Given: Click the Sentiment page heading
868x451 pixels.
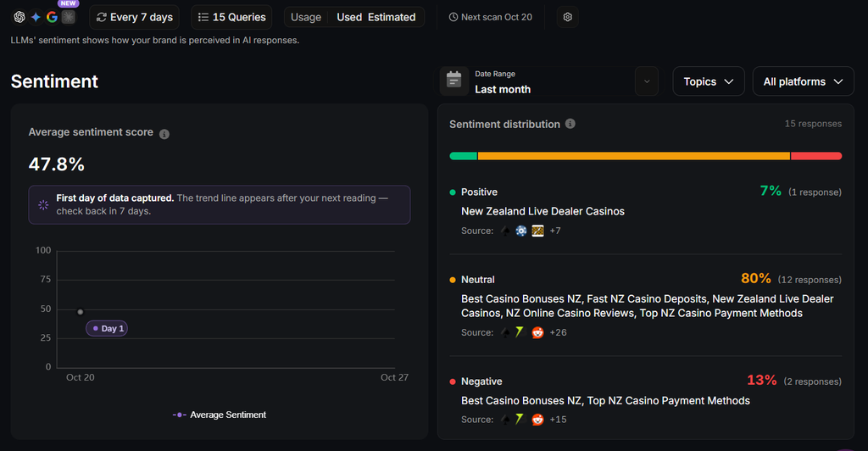Looking at the screenshot, I should point(54,81).
